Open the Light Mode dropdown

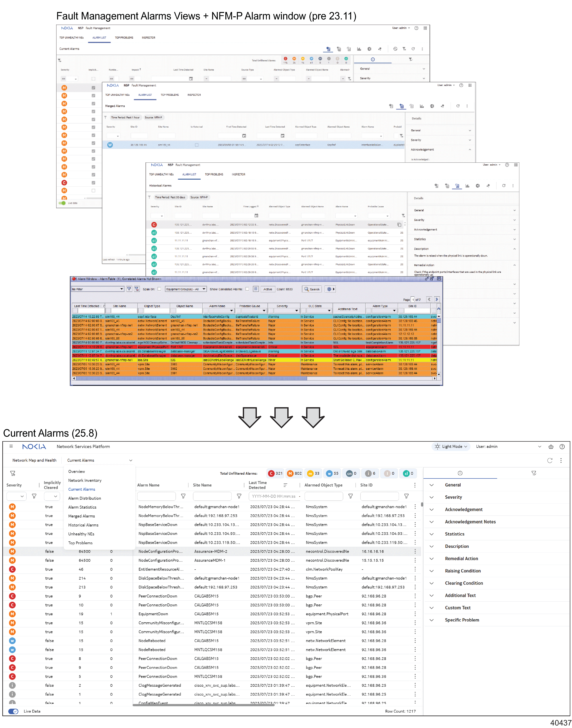click(x=451, y=447)
